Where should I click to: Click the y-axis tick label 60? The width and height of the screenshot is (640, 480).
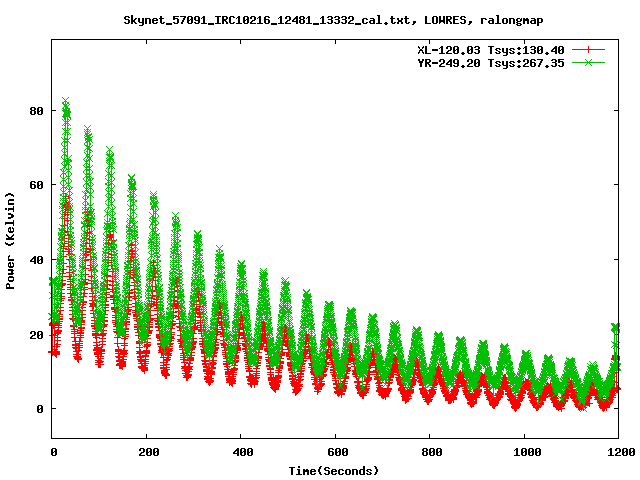[x=36, y=185]
